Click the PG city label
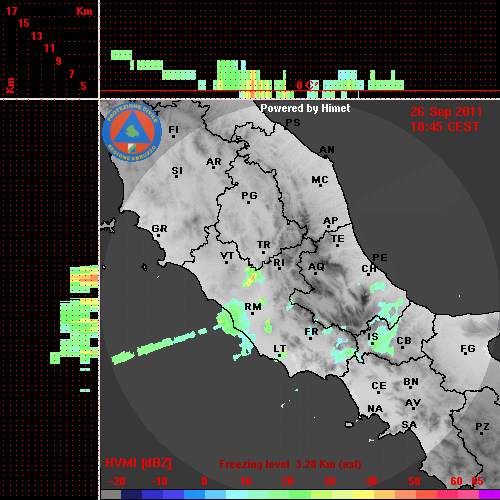 (x=249, y=195)
